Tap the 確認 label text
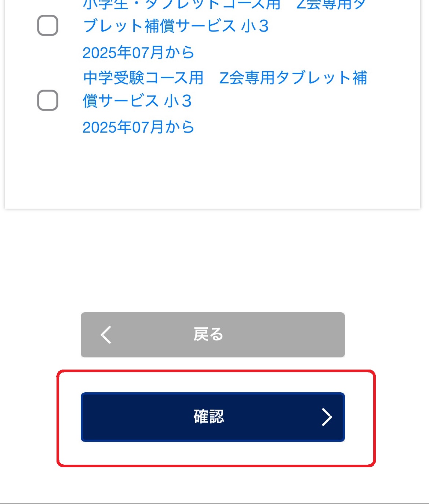Image resolution: width=429 pixels, height=504 pixels. [208, 417]
